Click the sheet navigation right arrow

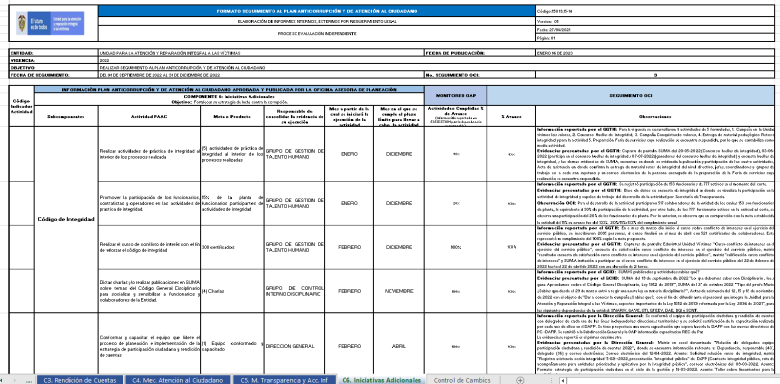[x=15, y=380]
